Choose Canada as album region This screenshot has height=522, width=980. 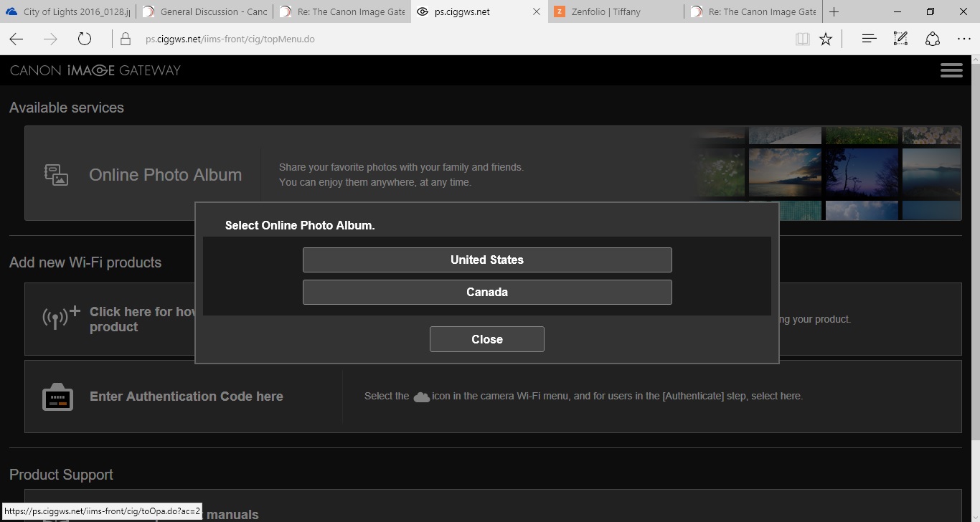(486, 292)
